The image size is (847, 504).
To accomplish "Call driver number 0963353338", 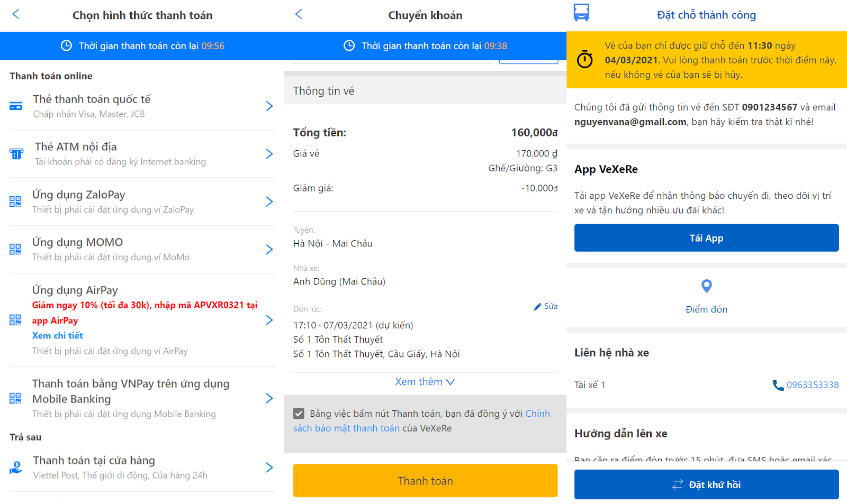I will [813, 385].
